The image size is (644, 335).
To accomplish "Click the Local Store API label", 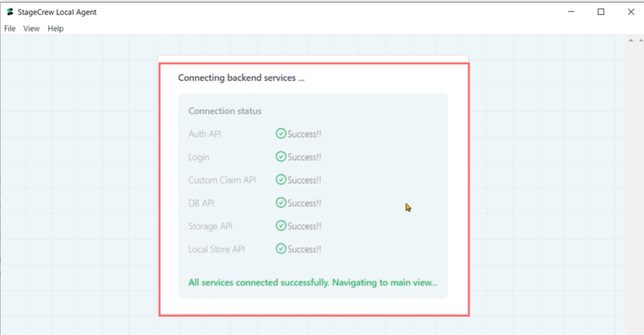I will click(217, 249).
